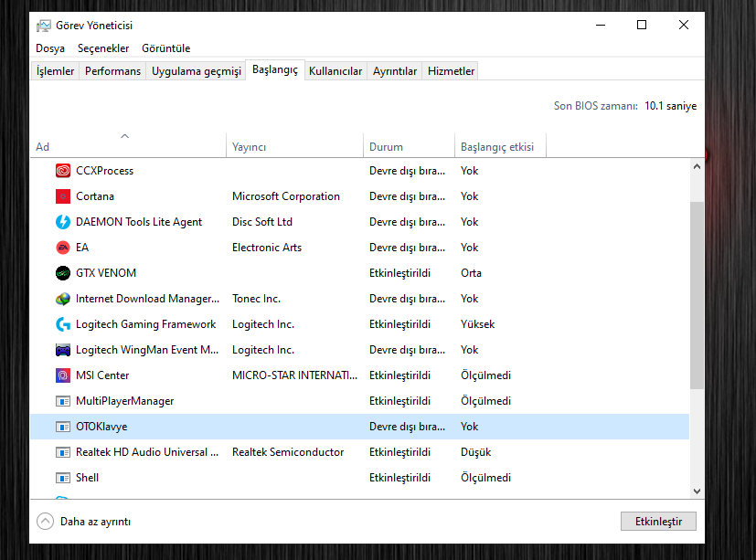Click the sort arrow above Ad column
Viewport: 756px width, 560px height.
click(125, 136)
